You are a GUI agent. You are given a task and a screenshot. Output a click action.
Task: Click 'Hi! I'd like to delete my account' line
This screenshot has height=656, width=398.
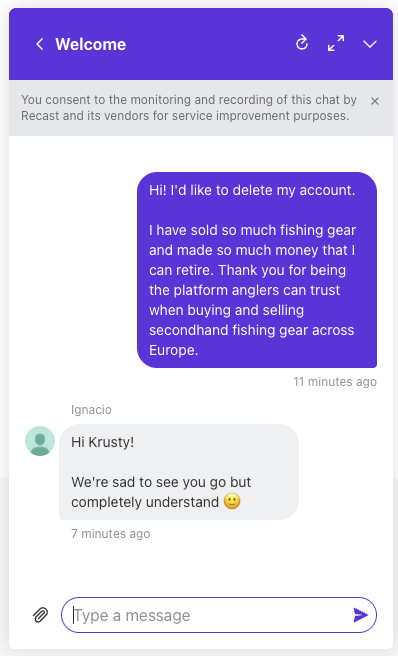coord(252,190)
